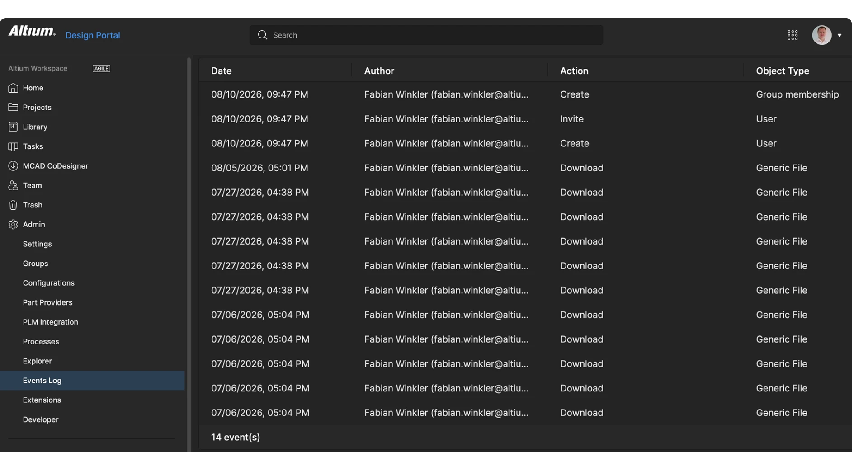Open Part Providers under Admin
868x452 pixels.
(48, 302)
